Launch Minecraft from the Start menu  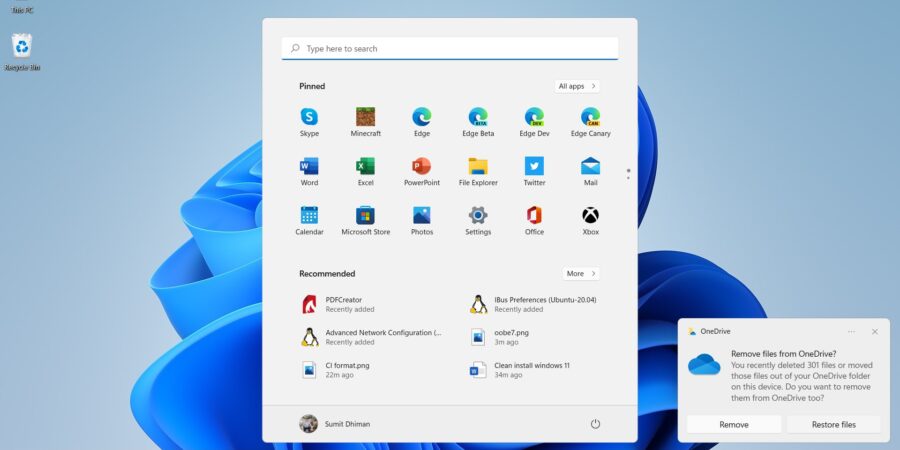365,122
